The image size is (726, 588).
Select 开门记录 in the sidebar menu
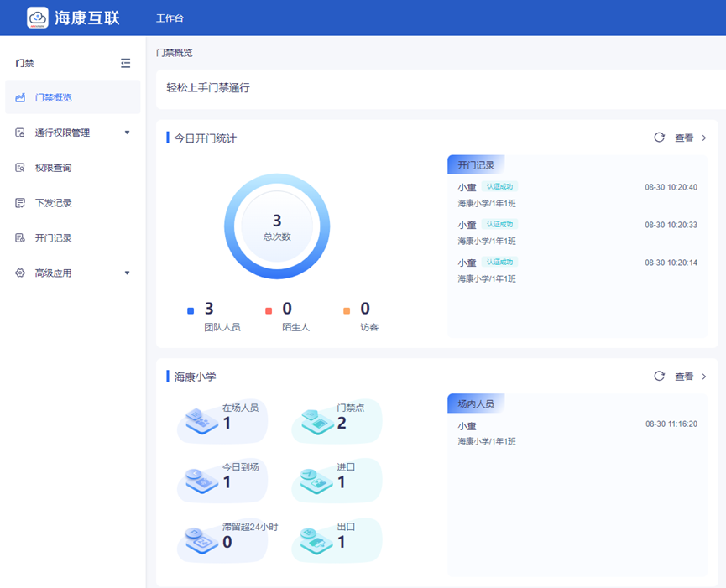53,238
